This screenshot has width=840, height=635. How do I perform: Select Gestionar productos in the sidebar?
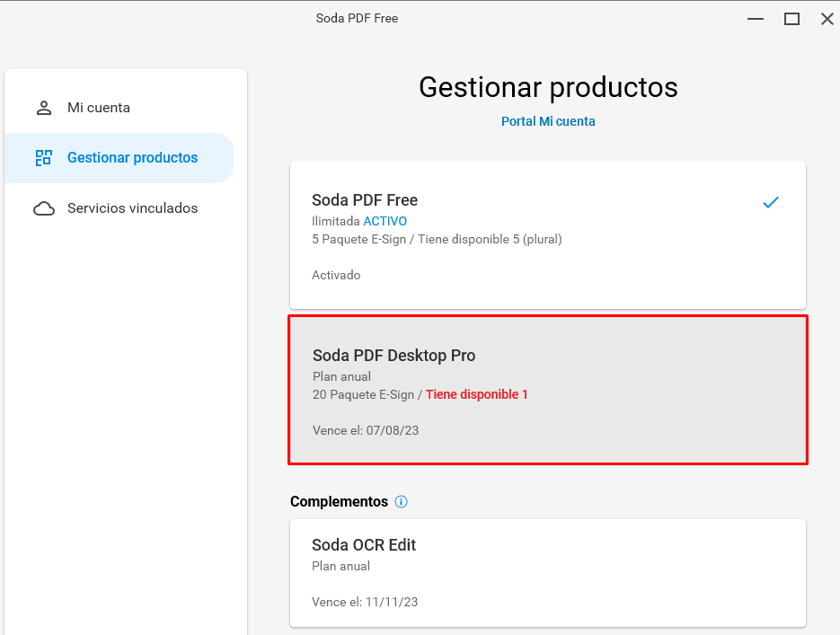coord(119,158)
